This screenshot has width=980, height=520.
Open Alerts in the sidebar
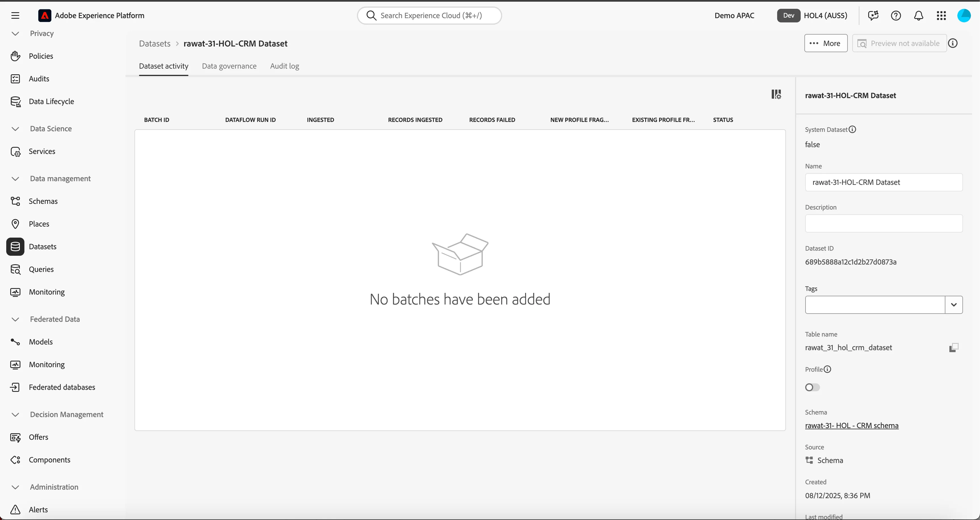[x=38, y=510]
